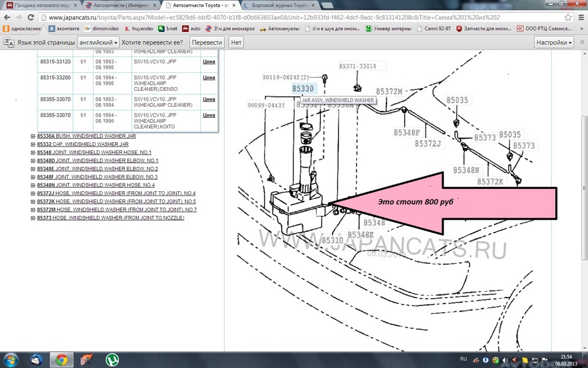
Task: Open the Camri 92-97 bookmark
Action: point(434,29)
